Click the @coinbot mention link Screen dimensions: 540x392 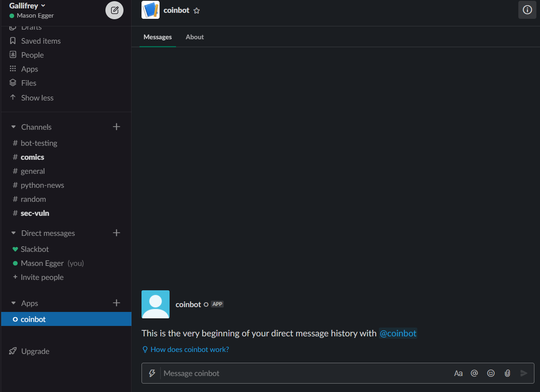(398, 333)
